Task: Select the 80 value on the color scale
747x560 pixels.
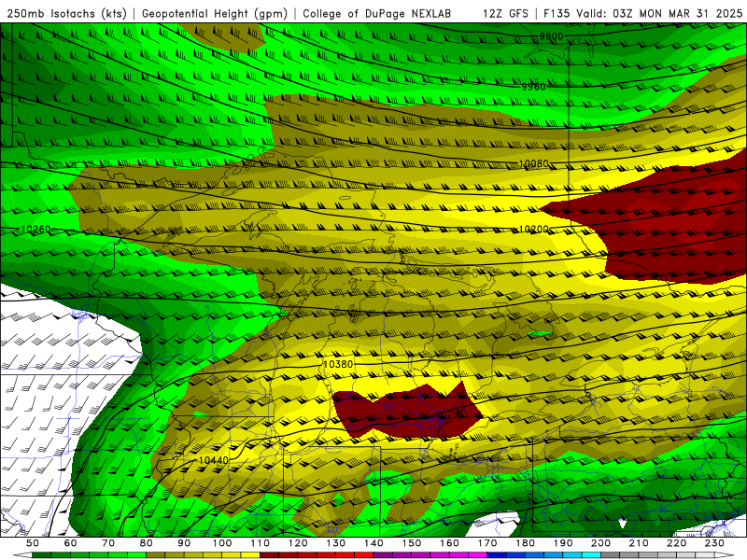Action: point(147,543)
